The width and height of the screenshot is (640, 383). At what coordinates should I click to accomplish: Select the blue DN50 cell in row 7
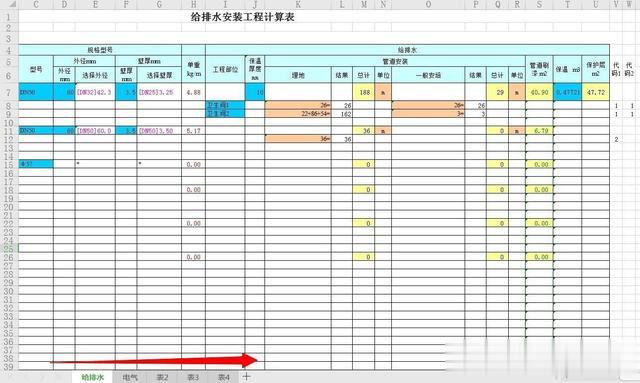coord(36,92)
